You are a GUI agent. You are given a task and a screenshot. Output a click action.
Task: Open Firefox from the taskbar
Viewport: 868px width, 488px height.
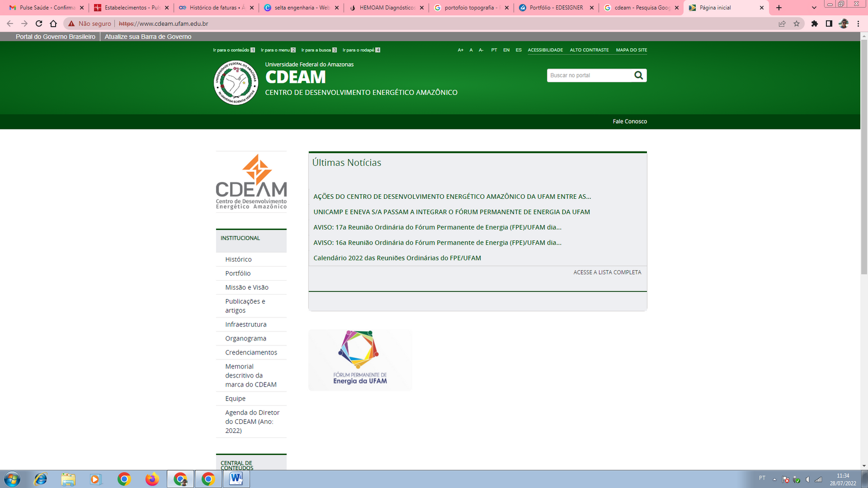152,479
